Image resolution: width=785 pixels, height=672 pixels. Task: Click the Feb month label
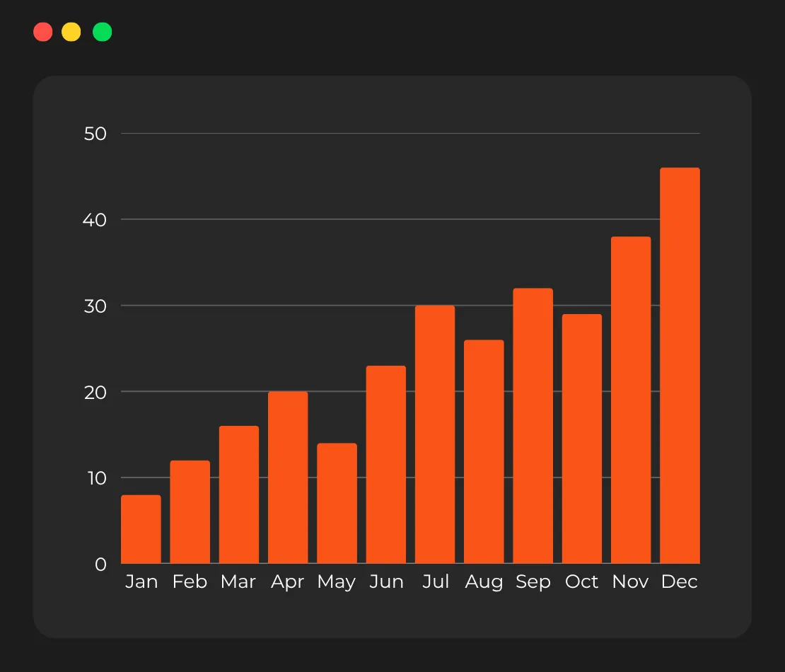tap(190, 582)
